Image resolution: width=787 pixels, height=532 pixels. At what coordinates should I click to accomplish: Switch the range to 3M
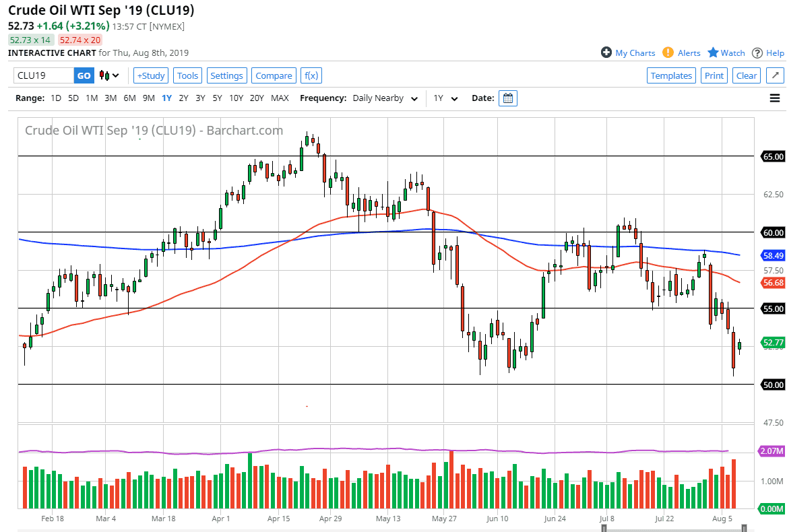click(111, 98)
